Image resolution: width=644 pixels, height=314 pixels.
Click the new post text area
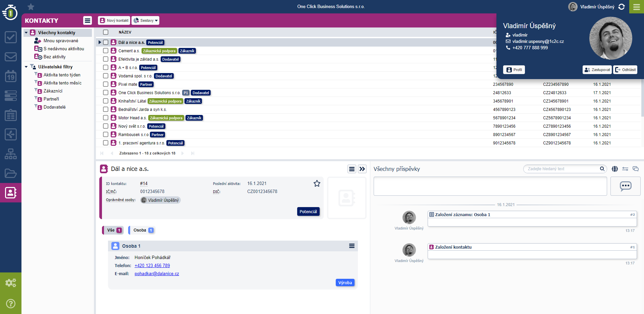point(490,186)
